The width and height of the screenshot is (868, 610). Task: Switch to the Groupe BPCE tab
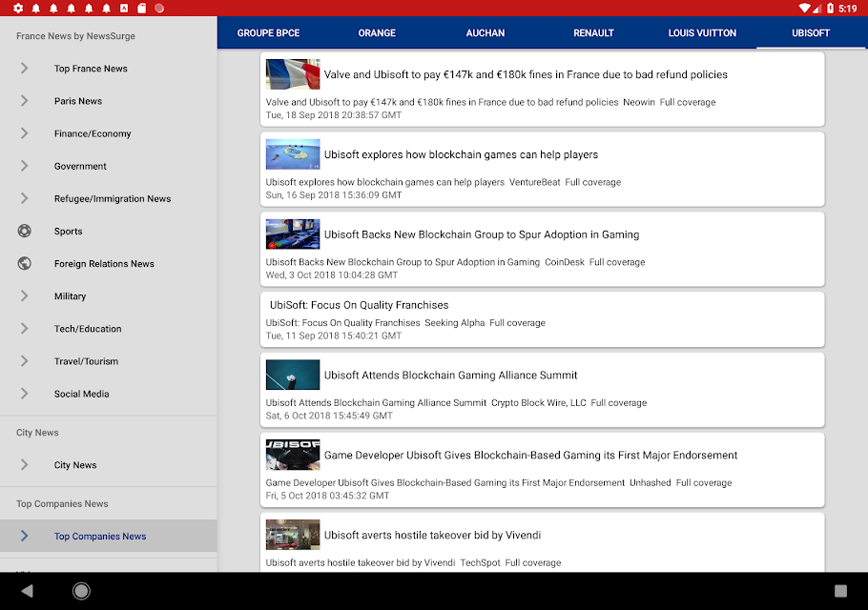pyautogui.click(x=268, y=32)
